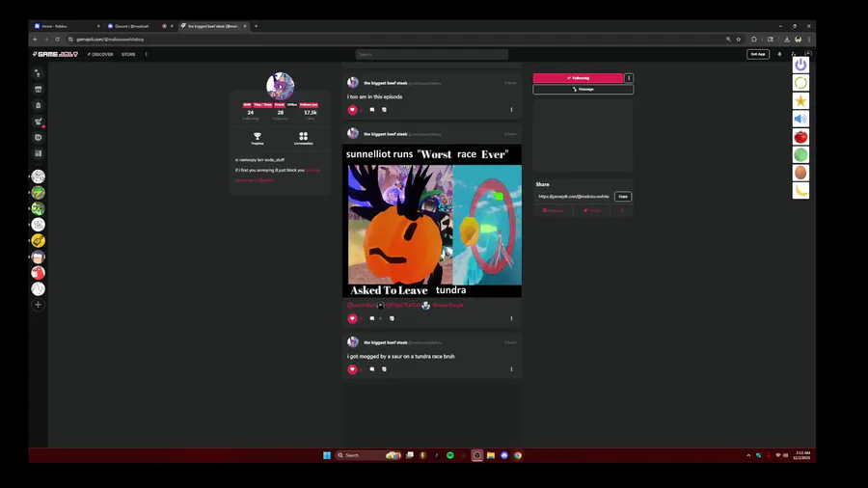Click the green refresh circle overlay icon
This screenshot has width=868, height=488.
coord(800,83)
